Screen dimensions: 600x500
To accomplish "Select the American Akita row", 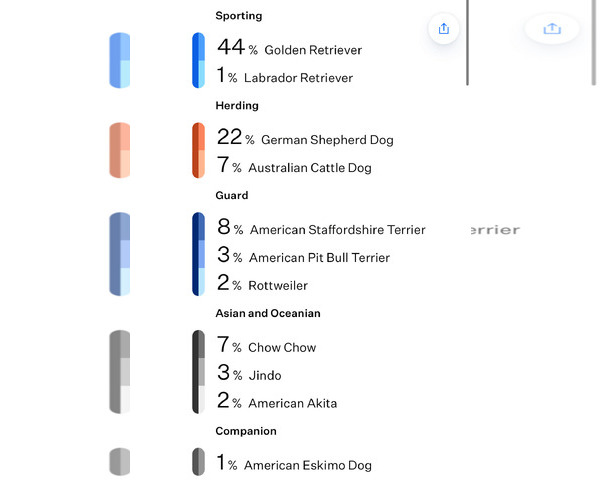I will (x=292, y=404).
